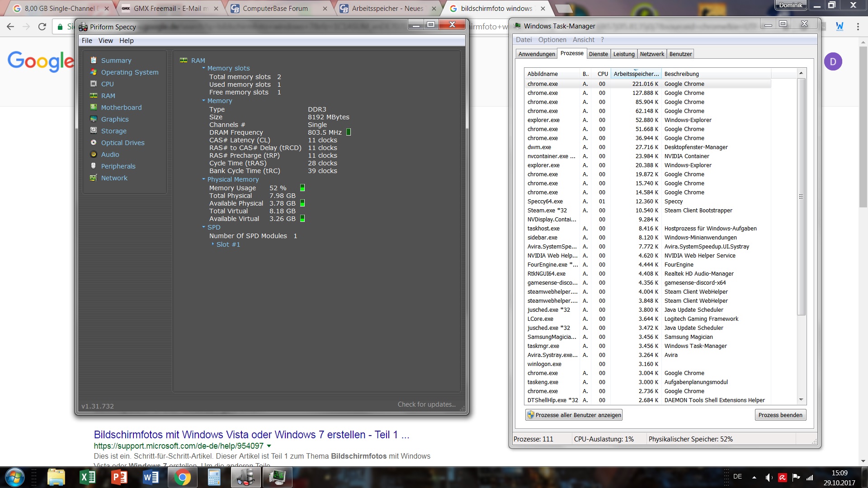This screenshot has height=488, width=868.
Task: Click the DRAM Frequency indicator box
Action: pos(349,132)
